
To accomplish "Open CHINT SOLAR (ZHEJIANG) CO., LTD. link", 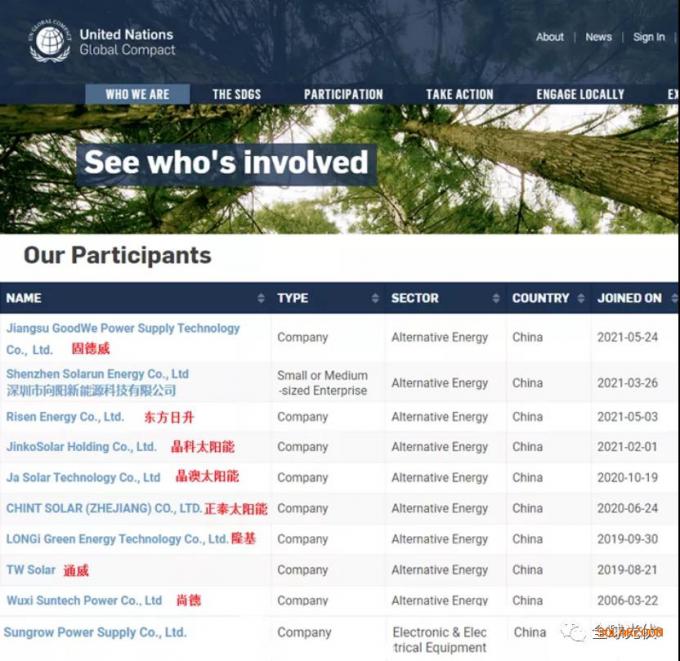I will tap(104, 508).
